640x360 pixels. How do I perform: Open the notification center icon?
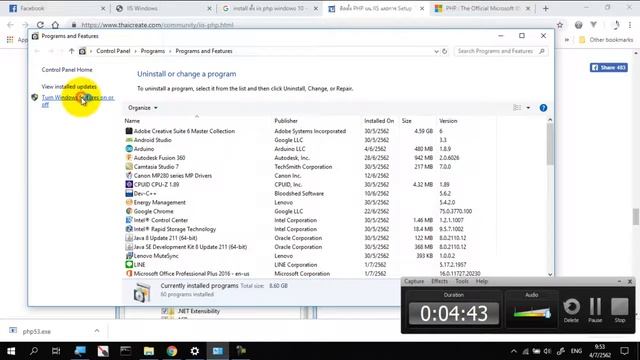(624, 351)
